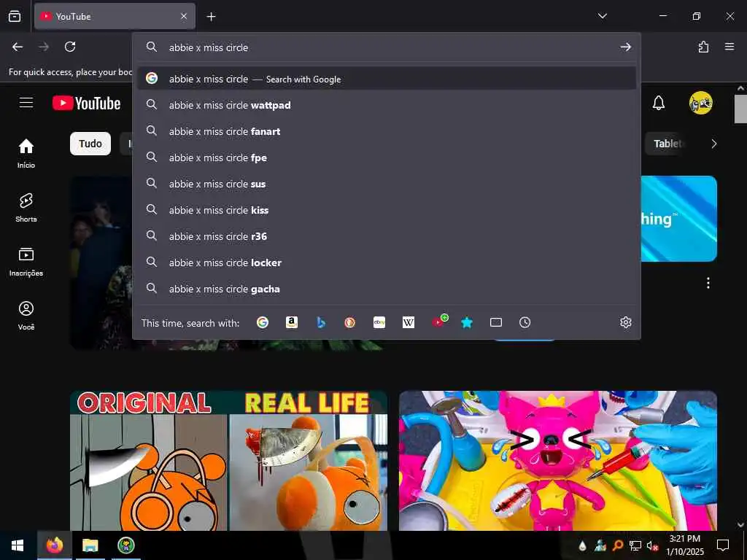
Task: Search bookmarks with the star icon
Action: pos(467,322)
